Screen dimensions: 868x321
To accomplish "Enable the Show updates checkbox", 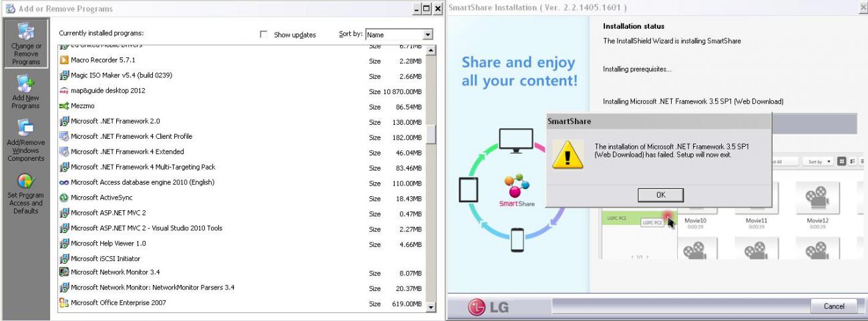I will tap(265, 34).
